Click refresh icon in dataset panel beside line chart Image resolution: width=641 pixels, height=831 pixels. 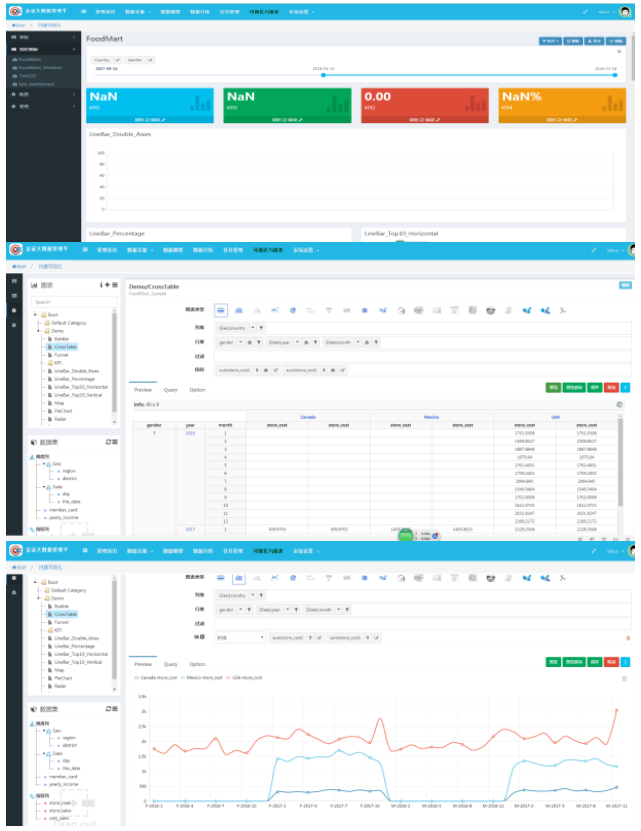pyautogui.click(x=108, y=709)
